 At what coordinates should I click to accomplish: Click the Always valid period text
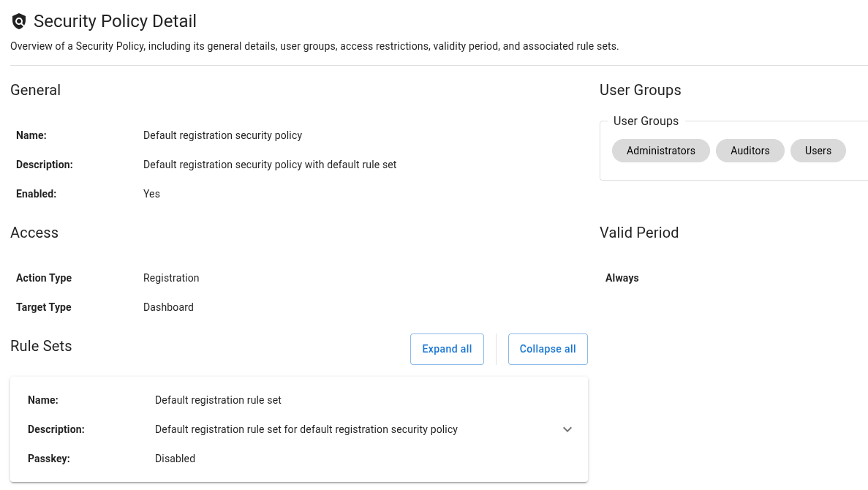pos(622,278)
